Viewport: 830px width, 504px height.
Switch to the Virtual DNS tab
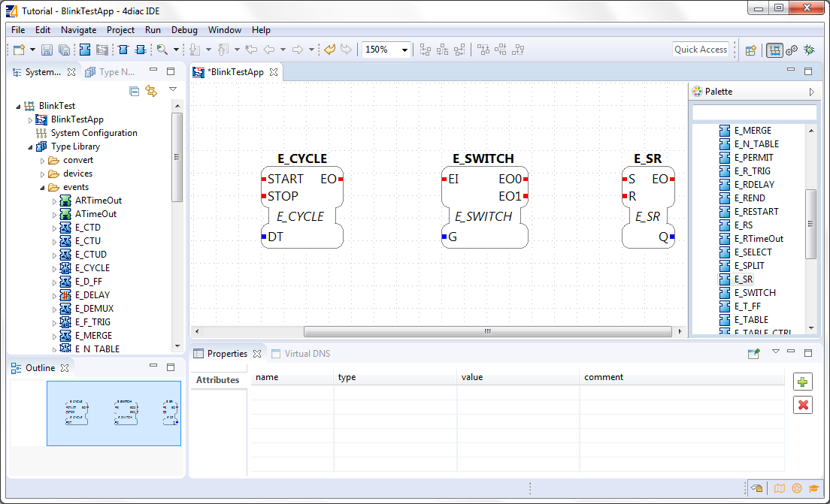click(301, 353)
